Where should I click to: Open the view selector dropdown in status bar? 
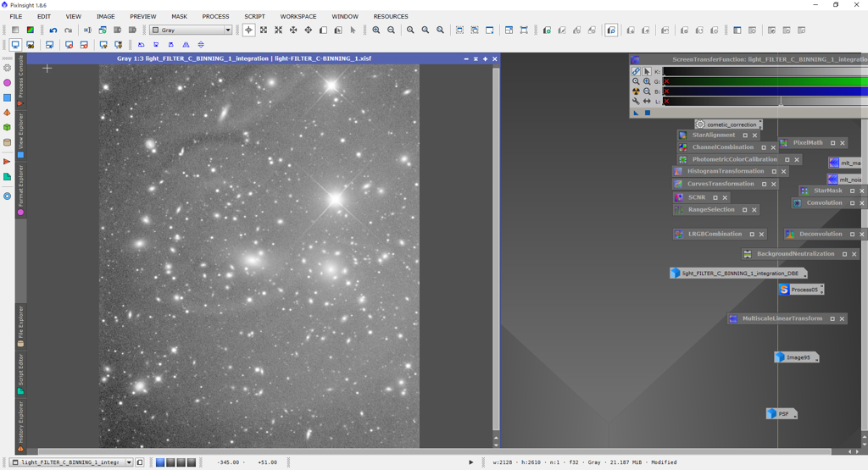click(129, 462)
